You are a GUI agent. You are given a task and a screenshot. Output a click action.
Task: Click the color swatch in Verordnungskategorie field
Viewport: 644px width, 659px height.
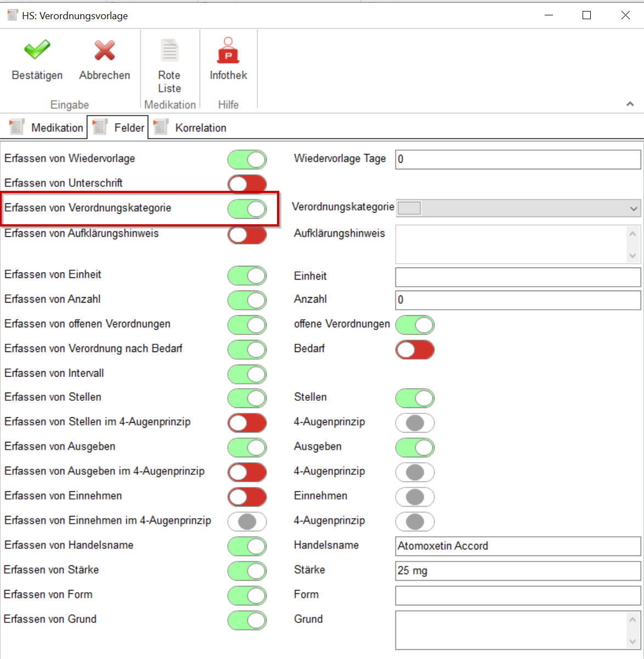[x=409, y=208]
